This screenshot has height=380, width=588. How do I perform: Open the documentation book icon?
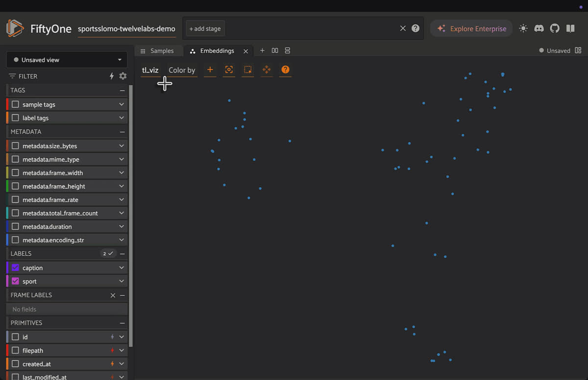point(570,28)
